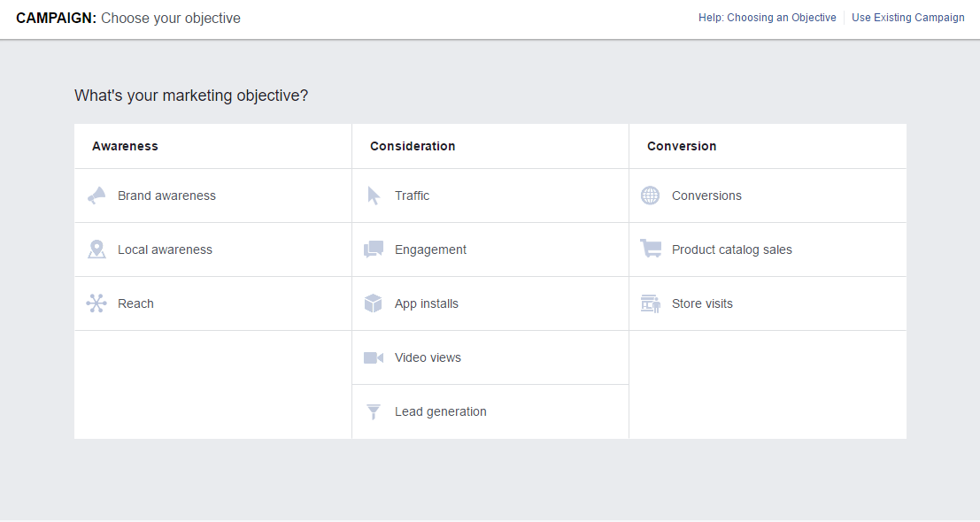Click the App installs box icon
Image resolution: width=980 pixels, height=522 pixels.
[x=374, y=303]
